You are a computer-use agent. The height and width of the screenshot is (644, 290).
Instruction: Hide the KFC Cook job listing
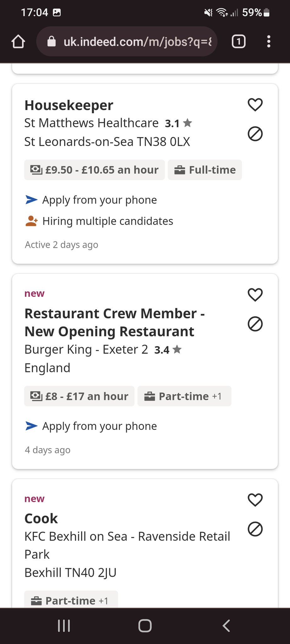click(x=255, y=529)
